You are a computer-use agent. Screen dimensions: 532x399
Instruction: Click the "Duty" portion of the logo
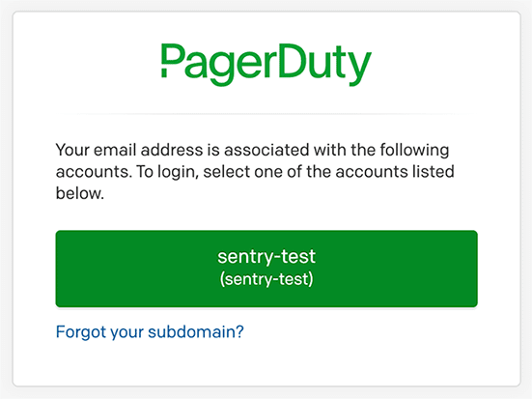click(325, 65)
